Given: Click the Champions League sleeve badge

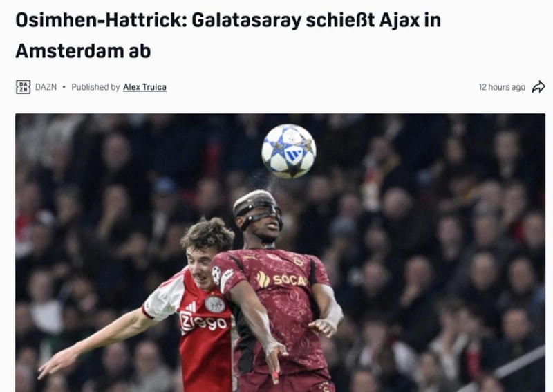Looking at the screenshot, I should pos(216,275).
